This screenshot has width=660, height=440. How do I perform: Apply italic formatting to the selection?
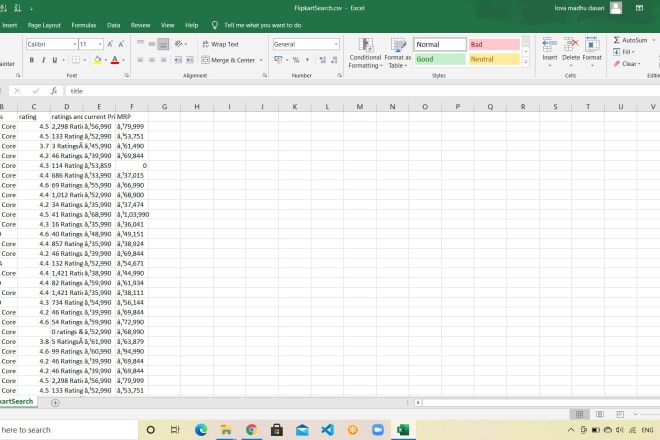tap(43, 60)
